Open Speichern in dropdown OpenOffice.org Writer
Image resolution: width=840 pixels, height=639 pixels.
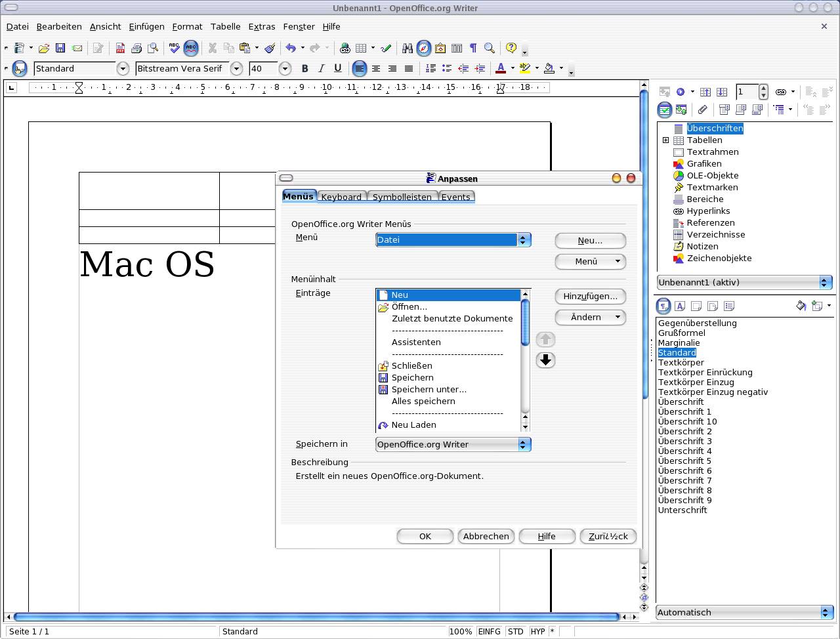click(x=453, y=444)
